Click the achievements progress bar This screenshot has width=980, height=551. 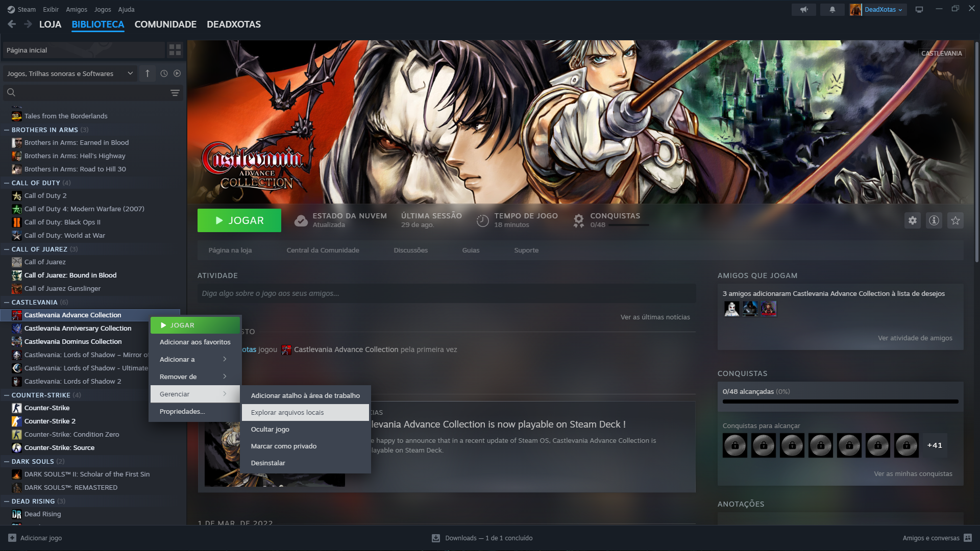point(840,402)
